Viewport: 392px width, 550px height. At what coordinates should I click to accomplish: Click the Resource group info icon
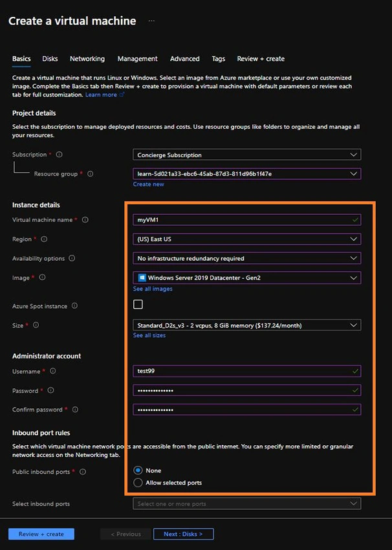tap(90, 173)
